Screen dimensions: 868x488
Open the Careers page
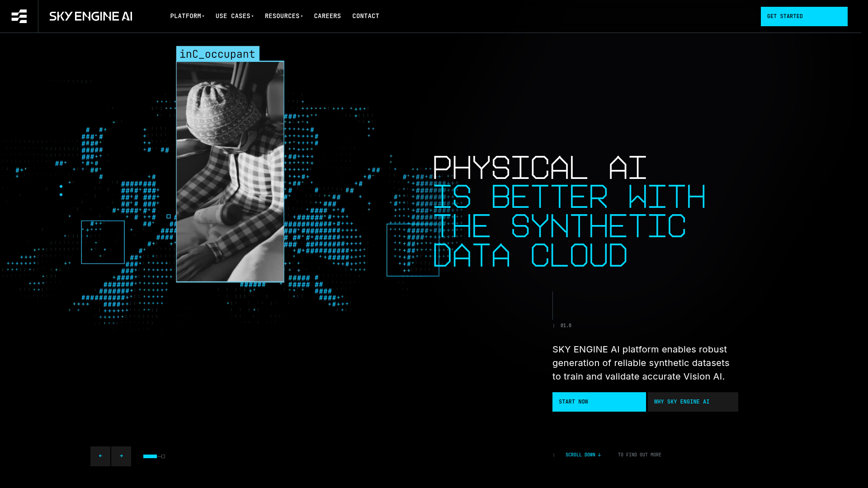coord(328,16)
